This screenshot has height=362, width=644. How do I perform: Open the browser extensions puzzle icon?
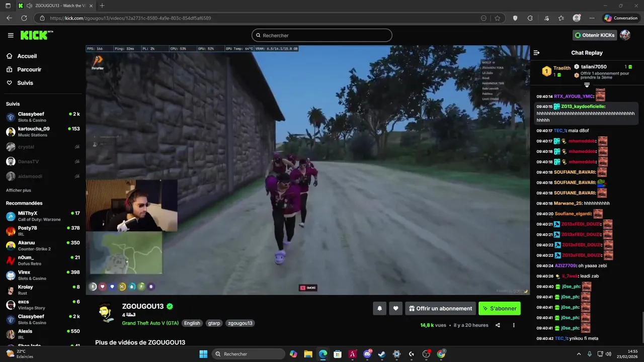click(530, 18)
